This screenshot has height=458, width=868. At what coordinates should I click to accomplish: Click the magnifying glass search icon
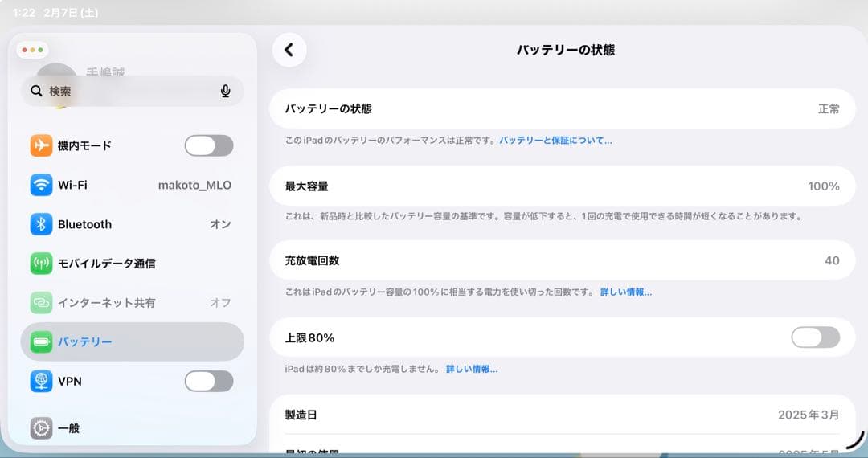pos(36,91)
